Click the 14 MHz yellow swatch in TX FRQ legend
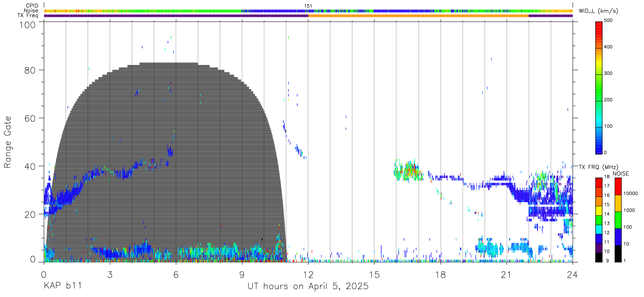This screenshot has height=297, width=644. point(599,211)
